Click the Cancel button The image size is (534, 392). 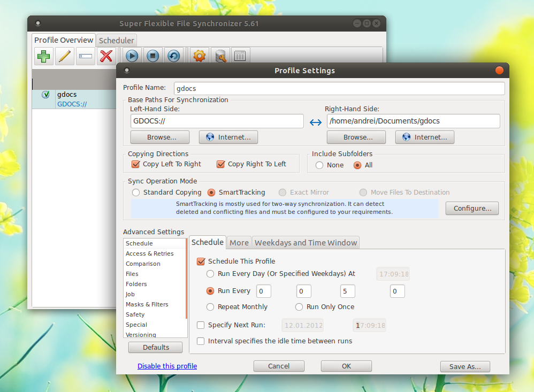(x=279, y=366)
